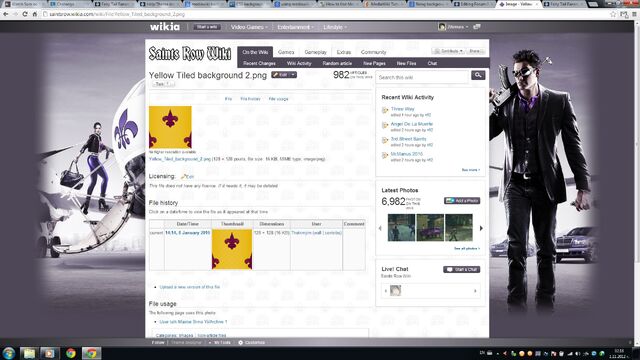
Task: Bookmark page with the star icon
Action: (x=613, y=14)
